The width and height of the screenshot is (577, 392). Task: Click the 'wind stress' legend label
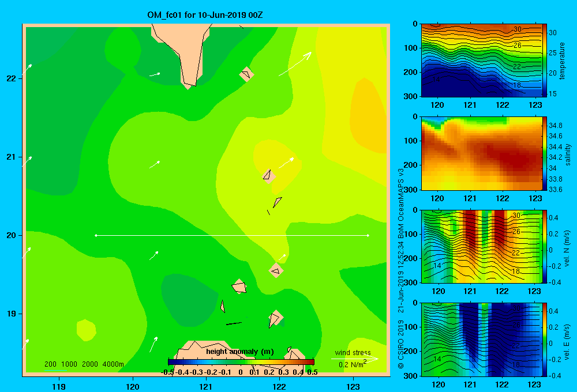353,353
